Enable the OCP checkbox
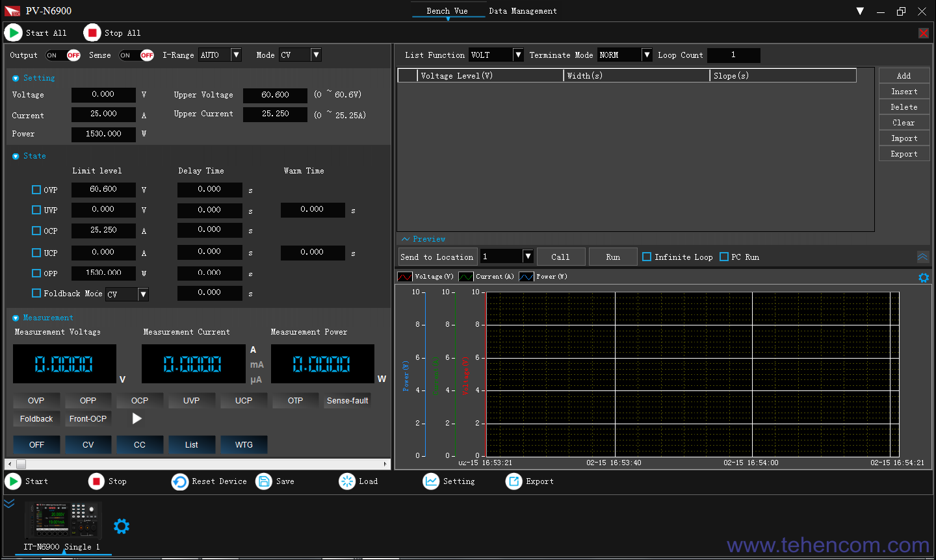Viewport: 936px width, 560px height. click(x=36, y=231)
